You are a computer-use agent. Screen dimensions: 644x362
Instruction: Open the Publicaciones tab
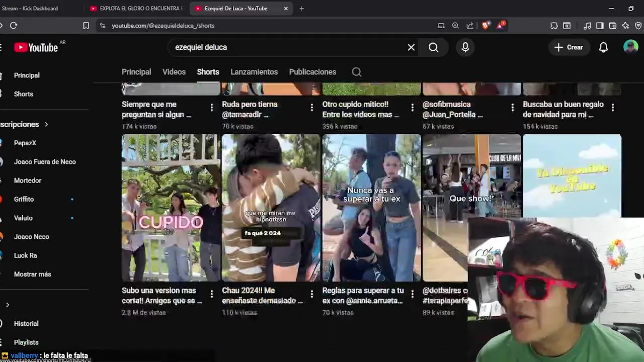point(312,72)
